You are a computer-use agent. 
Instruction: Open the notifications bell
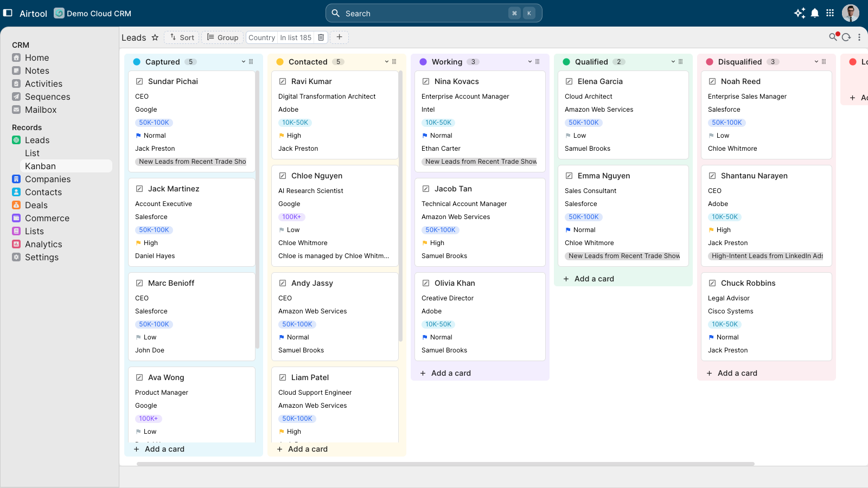[815, 13]
